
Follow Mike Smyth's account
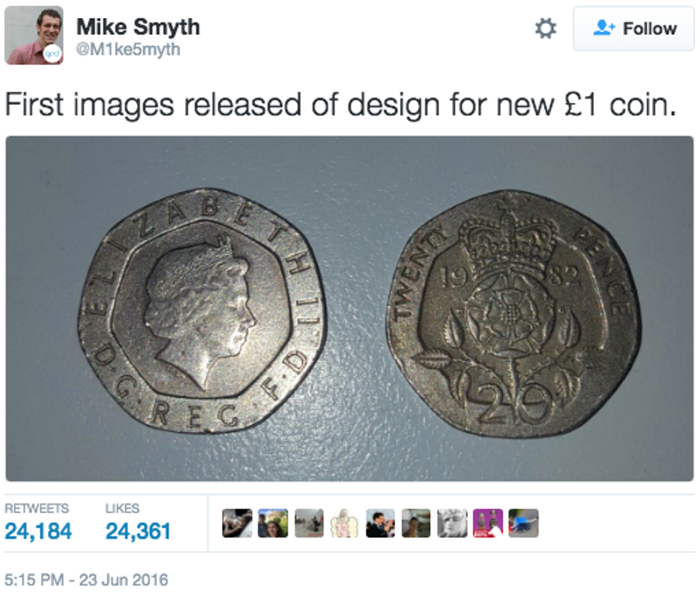[x=634, y=29]
